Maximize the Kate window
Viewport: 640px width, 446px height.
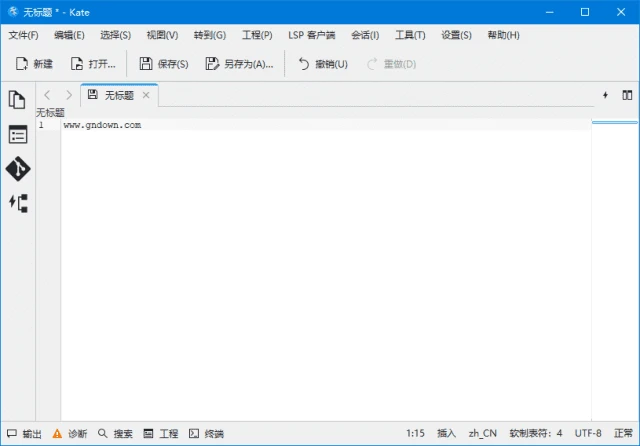pyautogui.click(x=585, y=12)
